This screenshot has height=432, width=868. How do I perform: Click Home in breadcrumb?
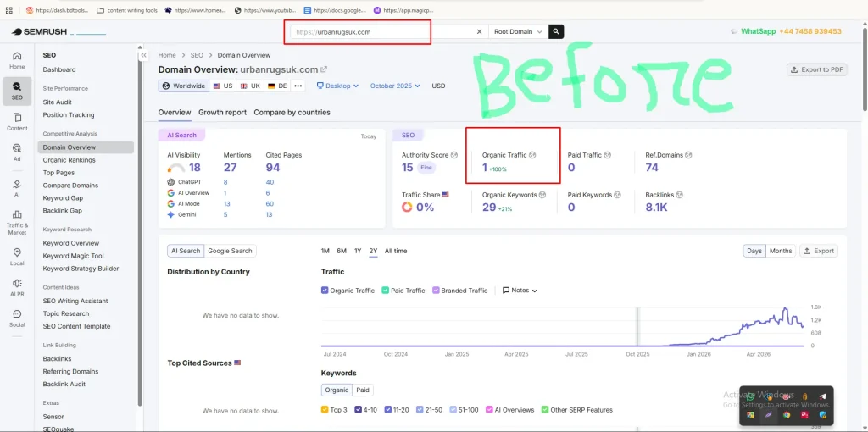point(167,55)
